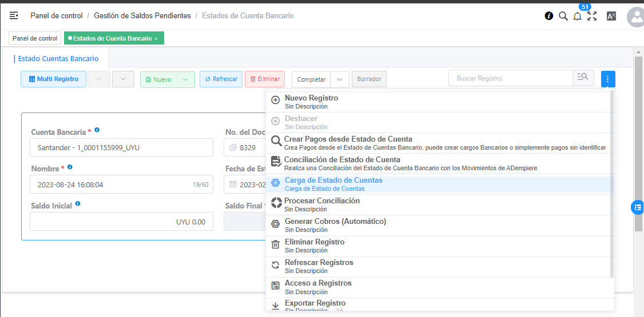Open the right side floating panel button
This screenshot has height=317, width=644.
pyautogui.click(x=637, y=207)
